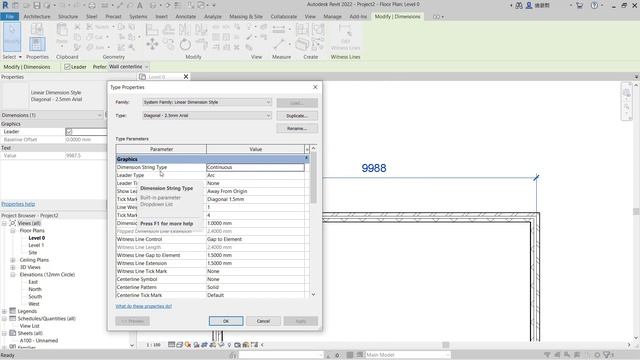Toggle Properties palette icon in ribbon
Screen dimensions: 640x360
tap(37, 44)
